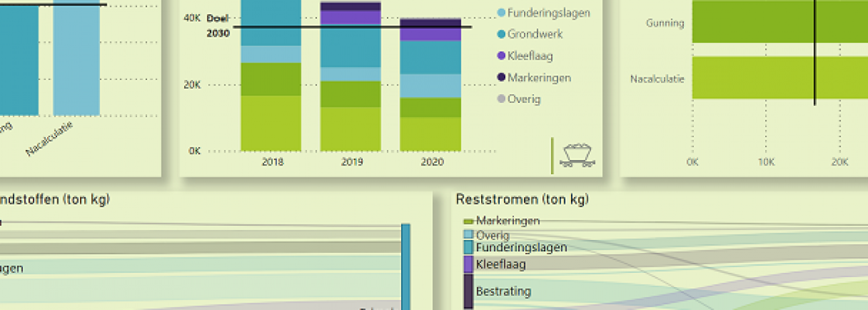
Task: Select the gray Overig legend marker
Action: click(x=501, y=99)
